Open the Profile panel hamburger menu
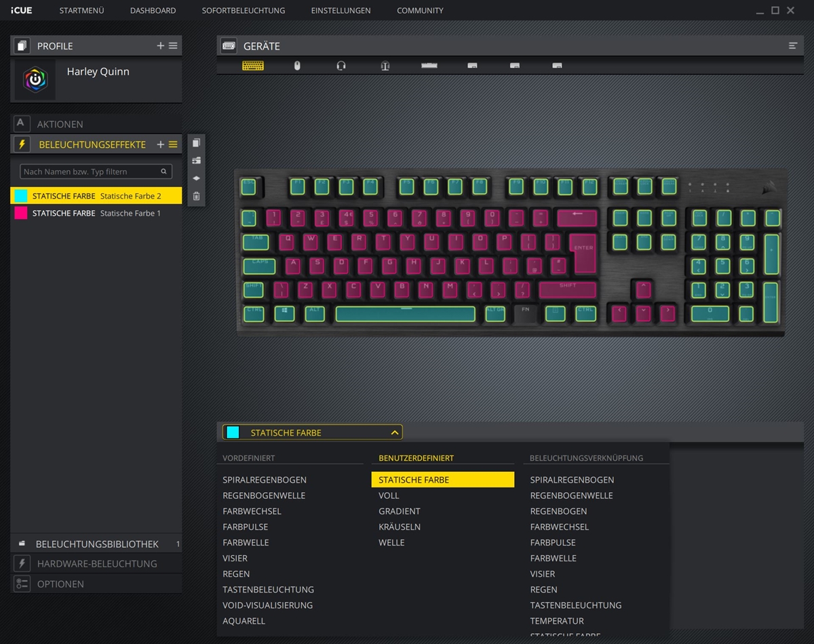Viewport: 814px width, 644px height. pyautogui.click(x=173, y=45)
